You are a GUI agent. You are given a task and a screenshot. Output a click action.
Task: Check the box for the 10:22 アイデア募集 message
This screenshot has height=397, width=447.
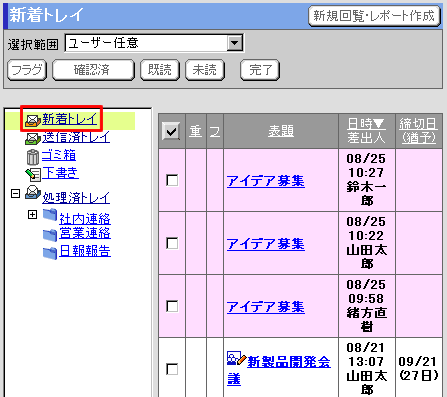[x=172, y=243]
